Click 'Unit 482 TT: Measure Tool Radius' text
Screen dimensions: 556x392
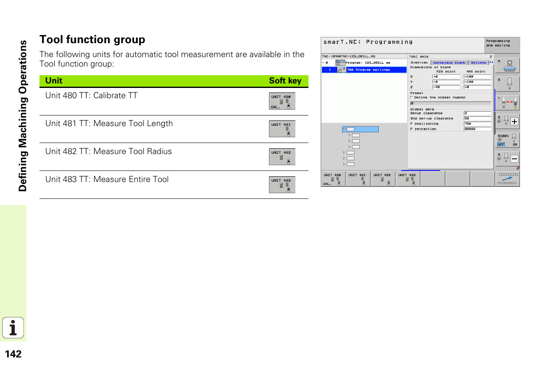coord(109,152)
